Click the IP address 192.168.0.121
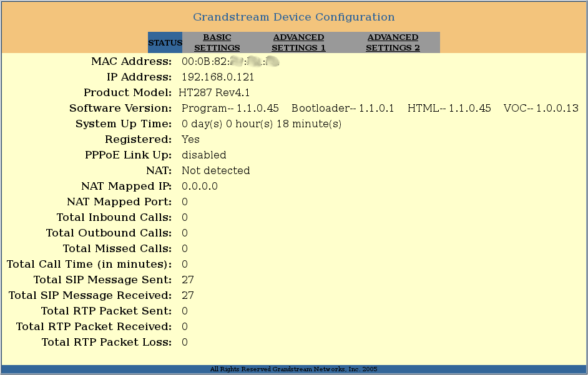The width and height of the screenshot is (588, 375). 217,77
